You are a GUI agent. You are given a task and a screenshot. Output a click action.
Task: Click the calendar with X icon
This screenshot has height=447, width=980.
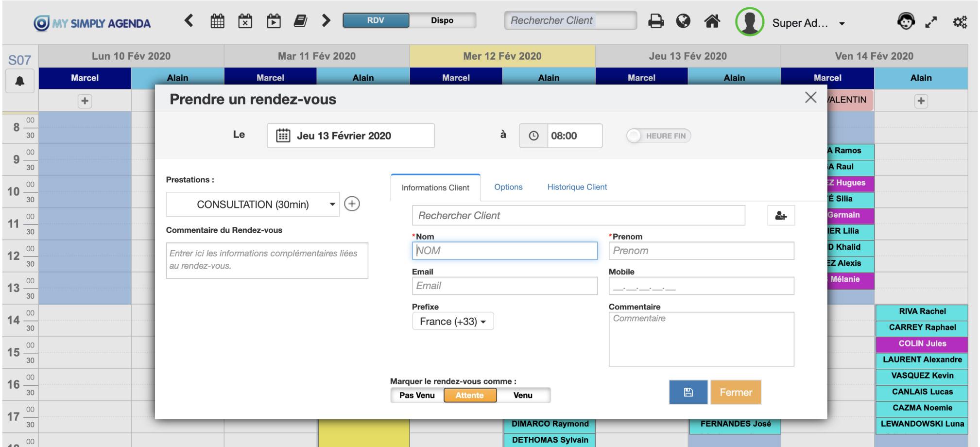pos(245,21)
